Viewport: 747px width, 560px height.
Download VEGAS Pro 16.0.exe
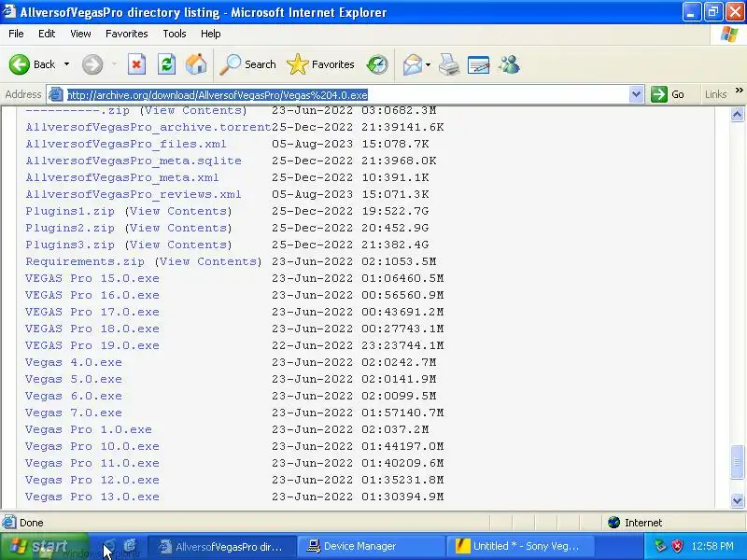(92, 295)
